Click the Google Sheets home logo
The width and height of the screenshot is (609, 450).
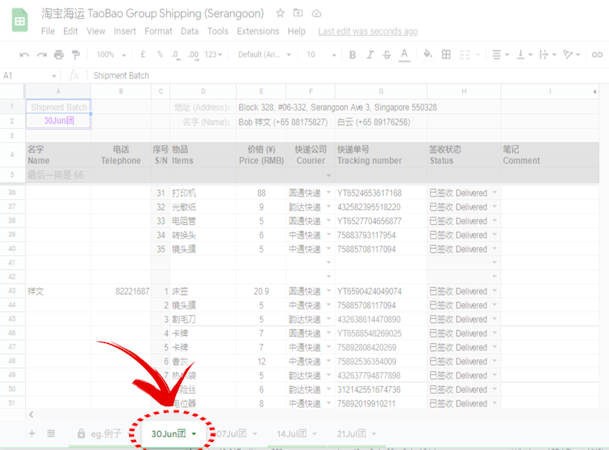coord(18,22)
